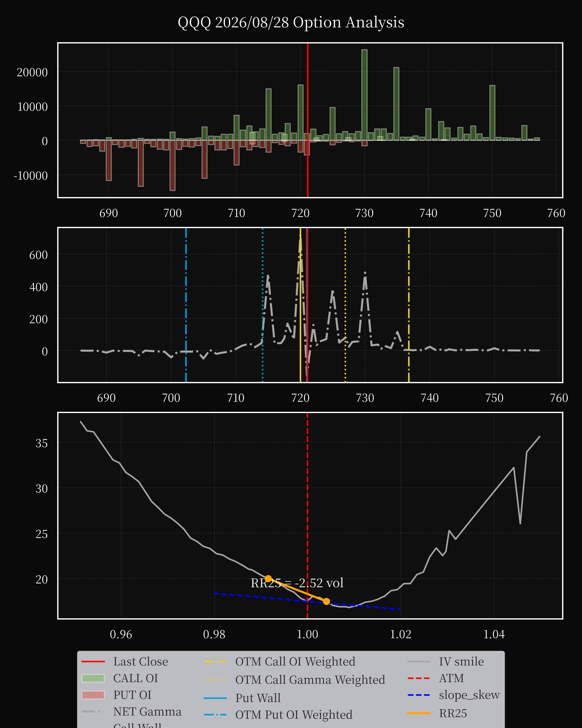Click the green call OI bar at strike 735
The width and height of the screenshot is (582, 728).
click(x=396, y=104)
